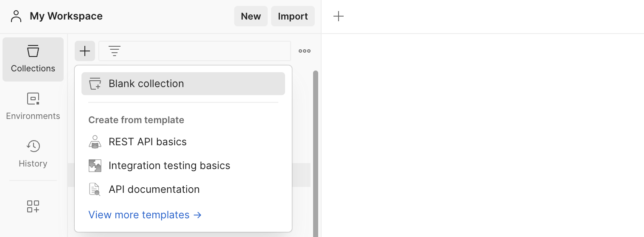Click the user avatar icon beside My Workspace
The height and width of the screenshot is (237, 644).
point(16,16)
